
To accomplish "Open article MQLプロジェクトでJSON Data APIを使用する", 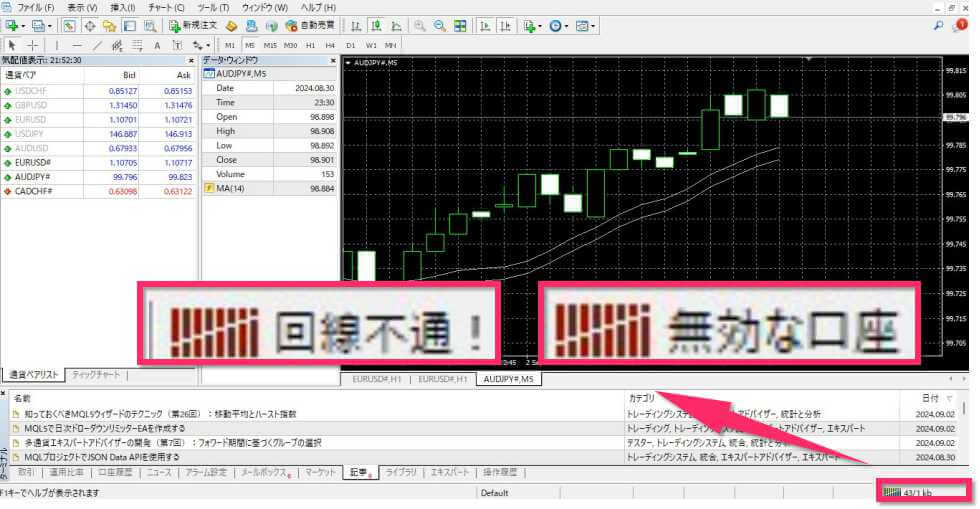I will point(102,457).
